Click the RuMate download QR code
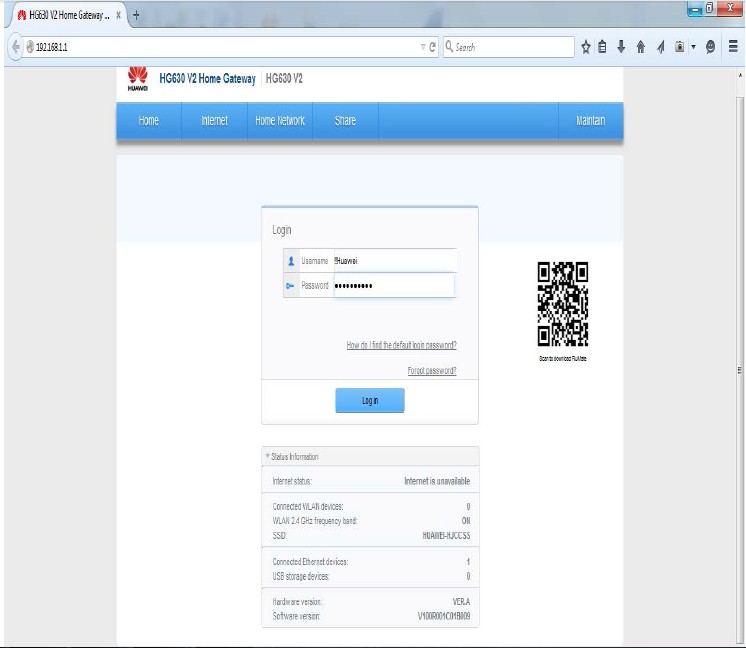The height and width of the screenshot is (648, 746). [x=563, y=304]
